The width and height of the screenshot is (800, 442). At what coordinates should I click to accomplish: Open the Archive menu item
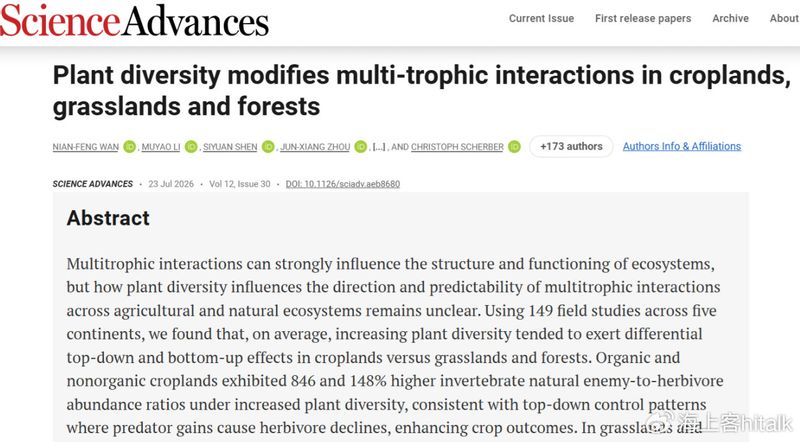point(730,18)
